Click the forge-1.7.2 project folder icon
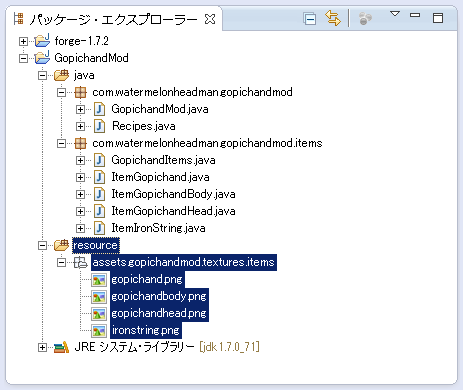 (x=42, y=40)
